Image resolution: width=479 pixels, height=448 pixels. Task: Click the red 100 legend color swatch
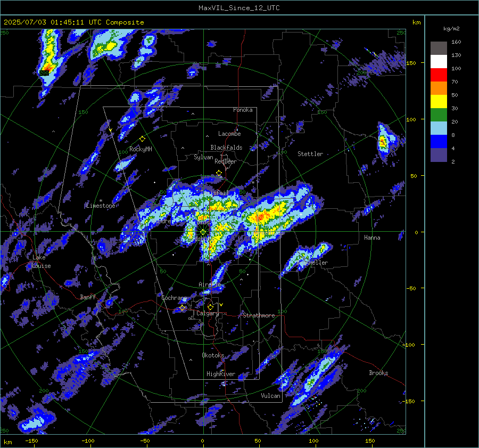[439, 75]
